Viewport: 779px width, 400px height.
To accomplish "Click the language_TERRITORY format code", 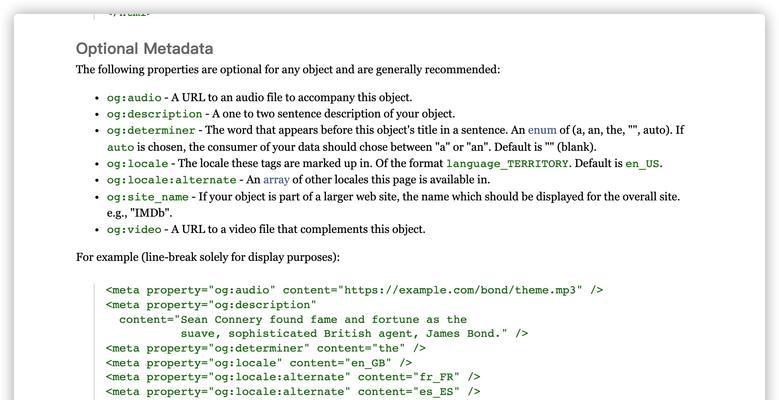I will pyautogui.click(x=507, y=164).
